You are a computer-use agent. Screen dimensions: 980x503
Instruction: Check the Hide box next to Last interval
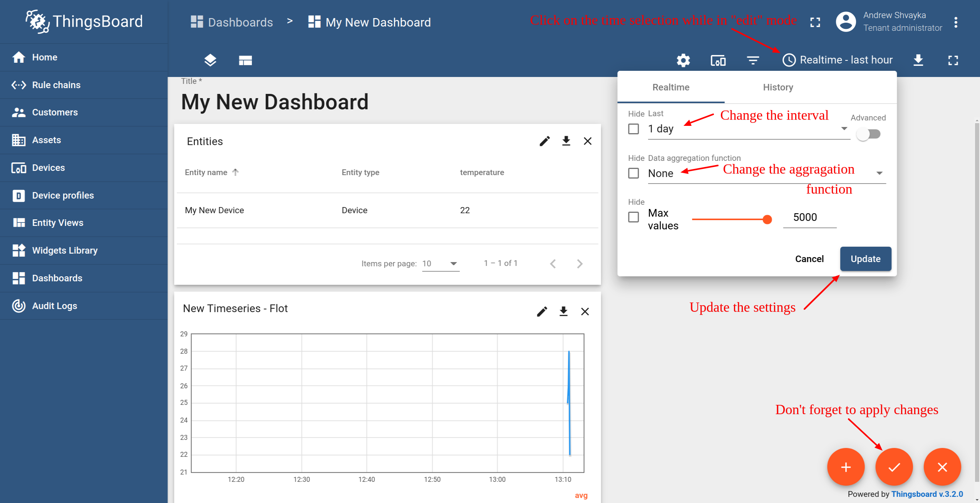click(633, 129)
